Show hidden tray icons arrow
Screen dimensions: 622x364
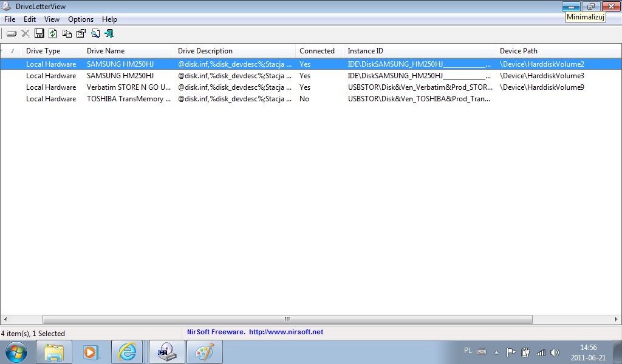[496, 352]
